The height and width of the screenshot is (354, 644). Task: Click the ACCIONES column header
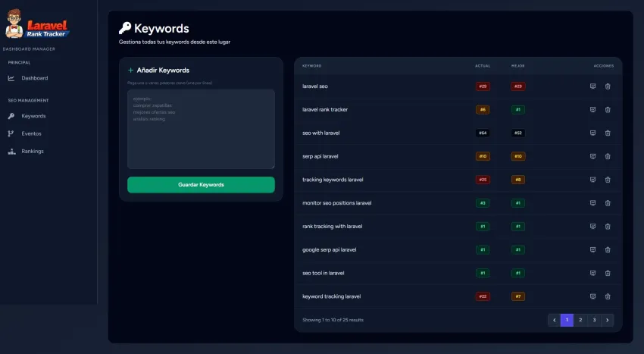[x=604, y=66]
